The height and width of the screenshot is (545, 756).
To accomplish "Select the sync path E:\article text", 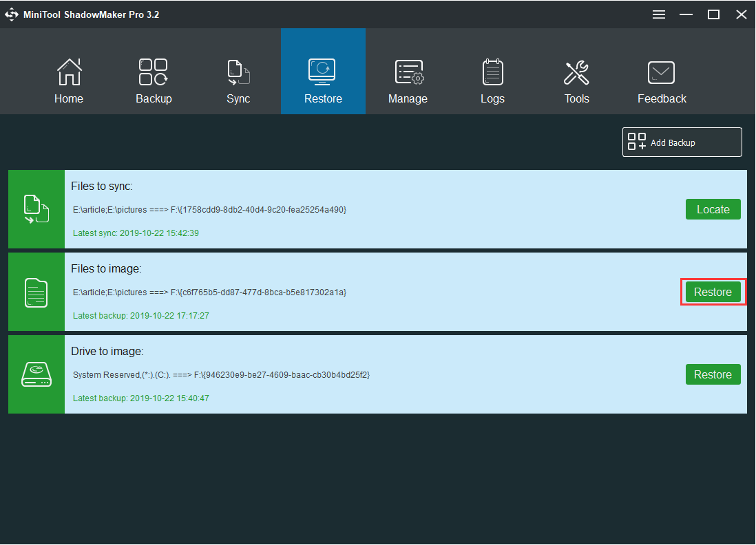I will click(210, 210).
